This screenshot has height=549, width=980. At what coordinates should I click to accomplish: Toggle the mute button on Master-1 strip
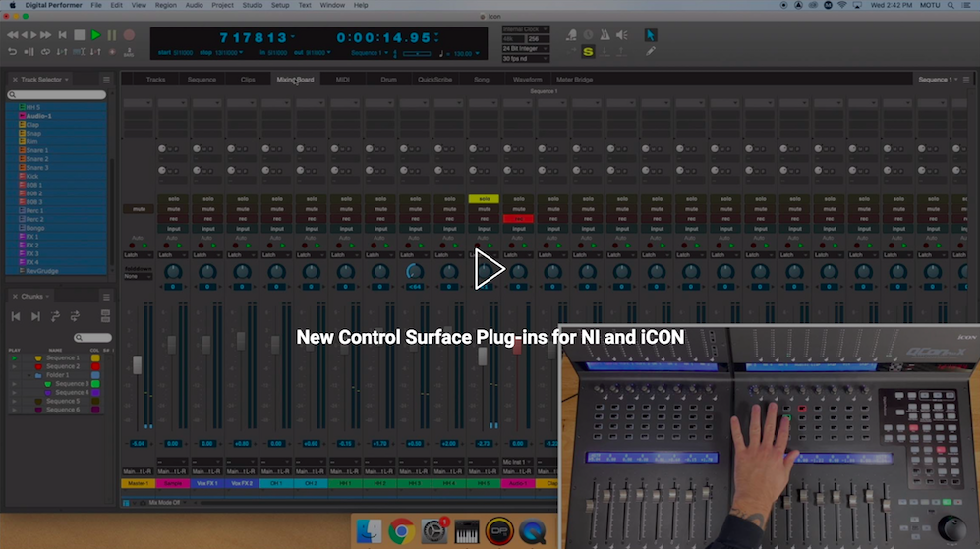(x=138, y=209)
